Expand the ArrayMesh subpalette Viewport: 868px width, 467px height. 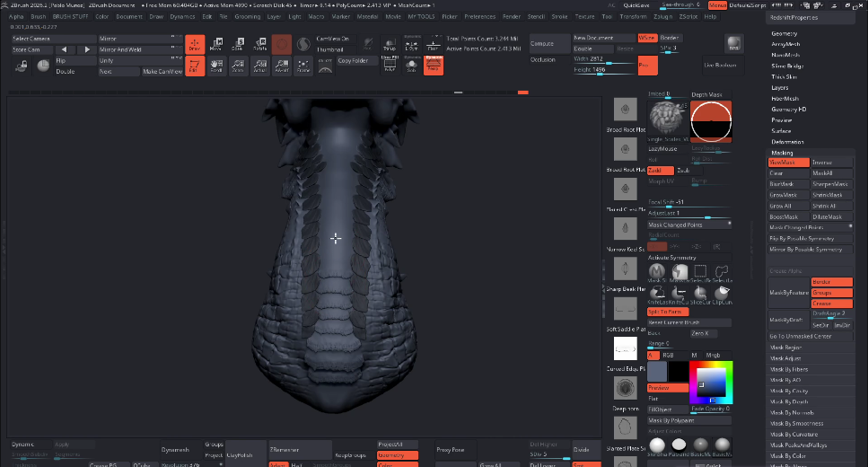click(x=785, y=44)
